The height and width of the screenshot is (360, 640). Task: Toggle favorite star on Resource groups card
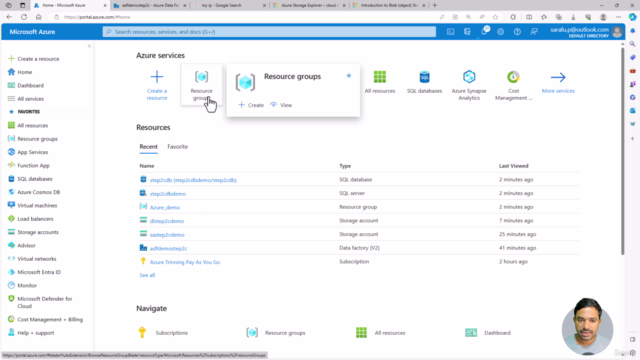click(349, 76)
